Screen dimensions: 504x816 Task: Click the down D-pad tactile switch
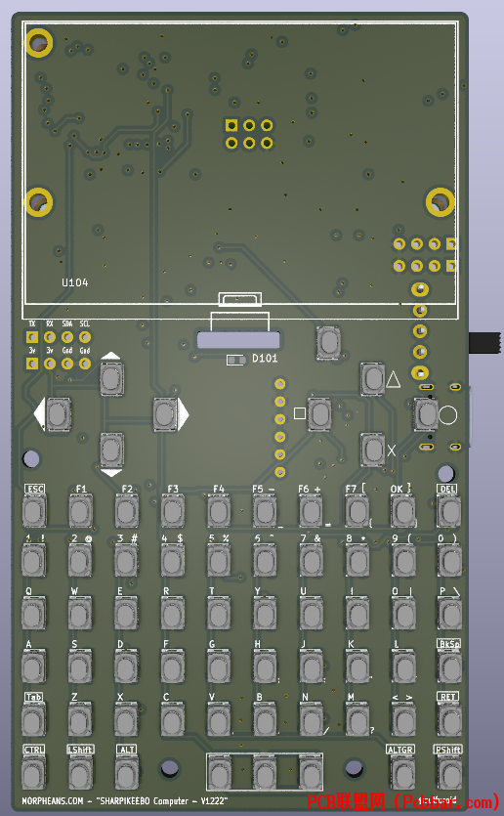click(111, 451)
